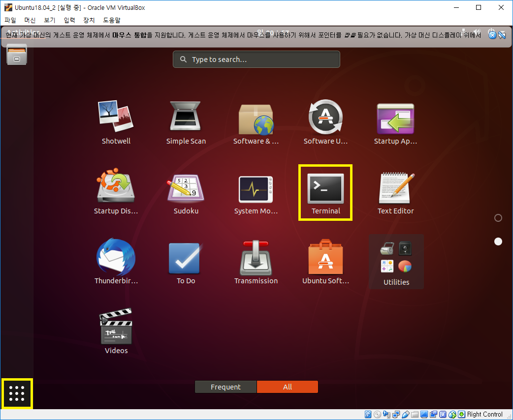
Task: Click the CPU status chip icon
Action: 443,415
